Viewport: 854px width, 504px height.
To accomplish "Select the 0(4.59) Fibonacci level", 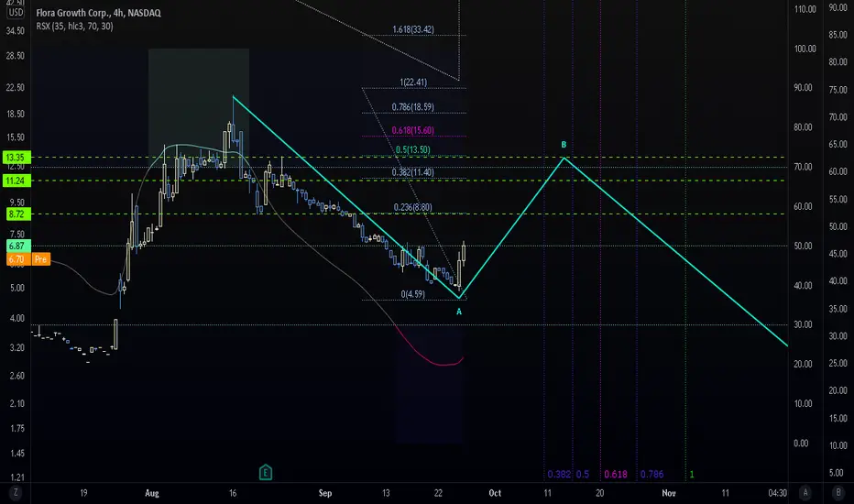I will point(413,294).
